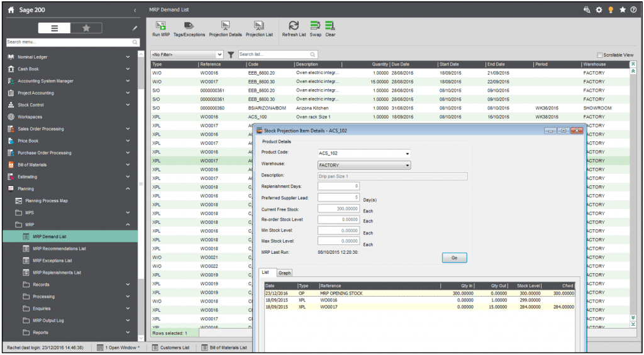Open the help question mark icon
This screenshot has height=355, width=644.
[x=634, y=10]
